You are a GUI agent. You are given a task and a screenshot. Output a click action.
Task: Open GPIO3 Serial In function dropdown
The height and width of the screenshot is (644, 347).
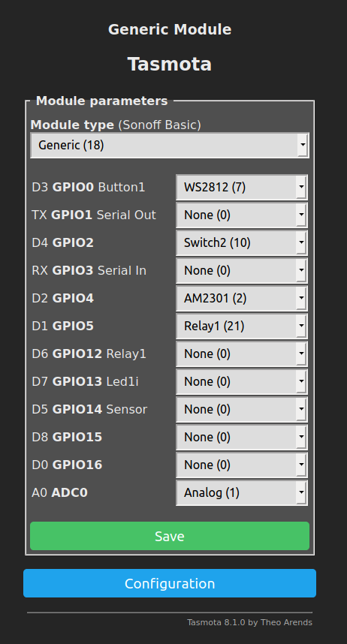tap(242, 271)
